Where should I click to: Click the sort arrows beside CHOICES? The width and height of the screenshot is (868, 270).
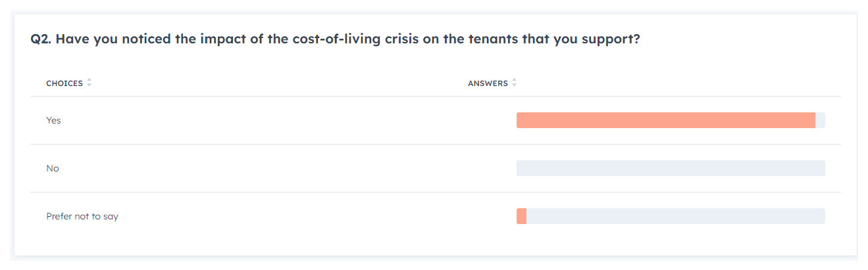click(89, 83)
